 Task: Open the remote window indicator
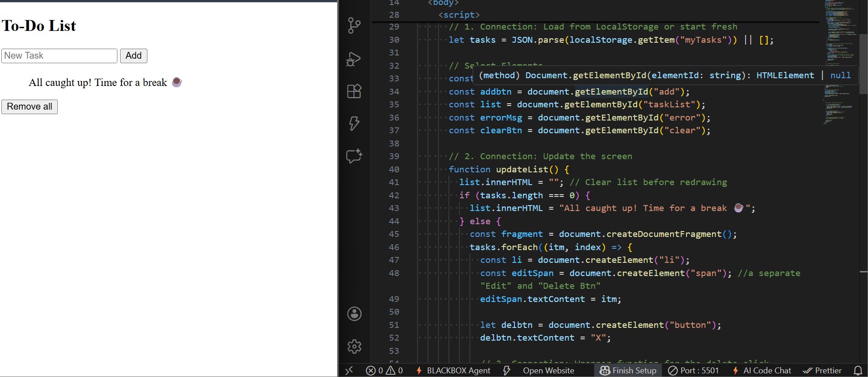(x=349, y=371)
